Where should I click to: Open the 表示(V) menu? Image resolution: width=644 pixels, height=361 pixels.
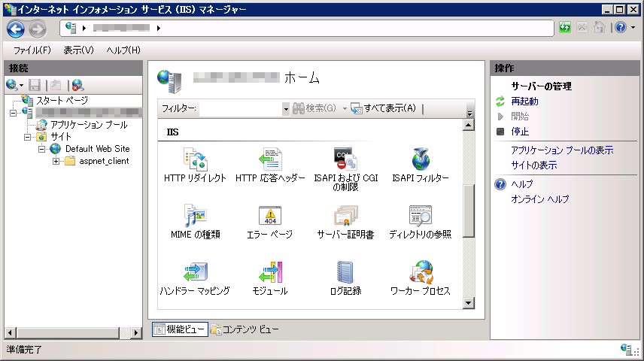pyautogui.click(x=78, y=50)
